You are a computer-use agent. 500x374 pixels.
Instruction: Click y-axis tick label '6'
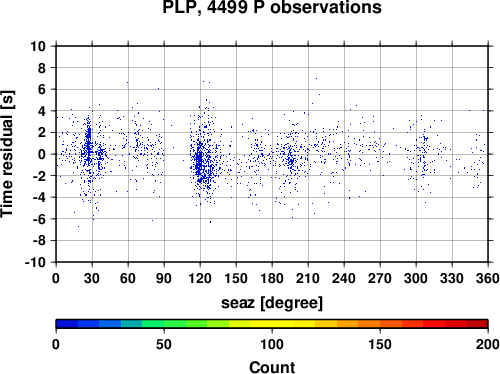point(41,89)
